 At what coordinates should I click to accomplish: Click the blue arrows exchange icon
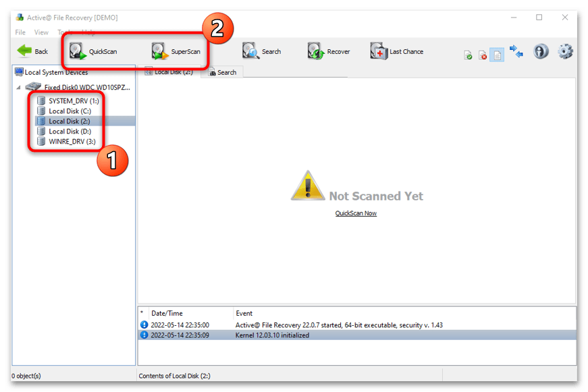point(516,51)
